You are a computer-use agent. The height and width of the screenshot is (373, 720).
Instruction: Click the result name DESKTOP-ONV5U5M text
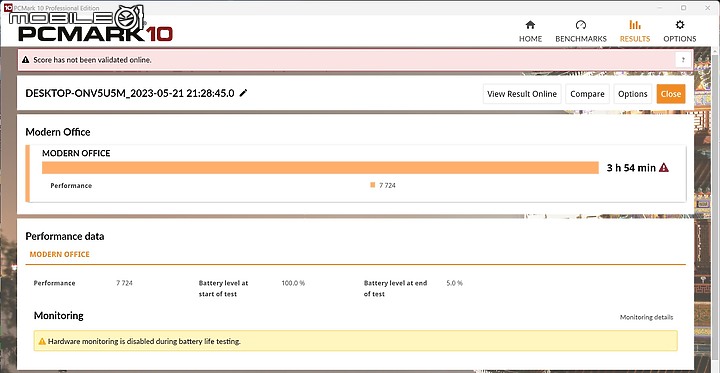(x=130, y=93)
